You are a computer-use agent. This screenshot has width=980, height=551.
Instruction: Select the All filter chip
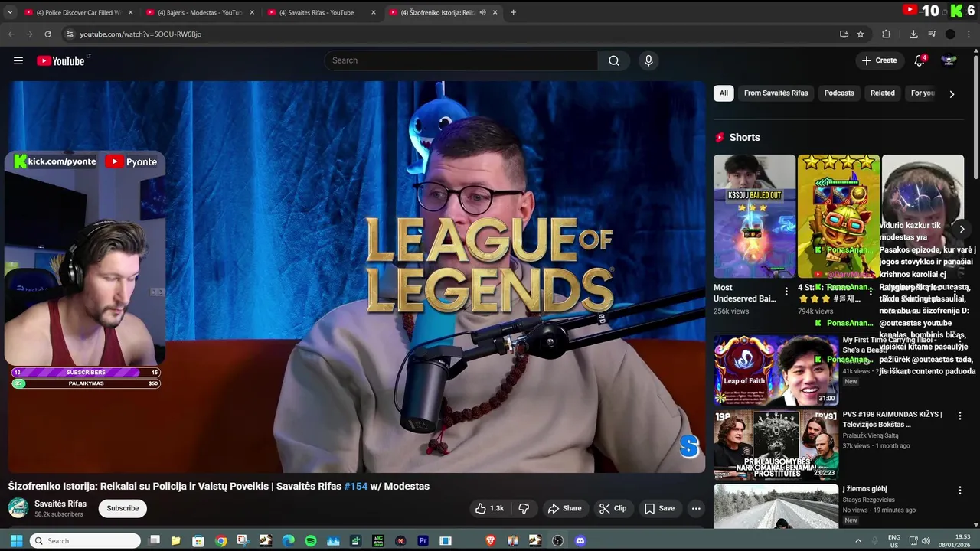pos(724,93)
